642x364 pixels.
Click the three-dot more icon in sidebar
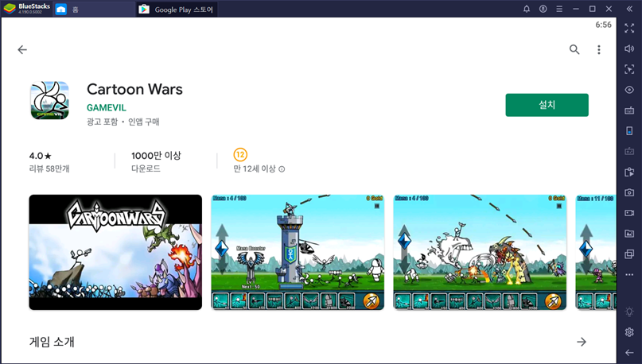(629, 275)
